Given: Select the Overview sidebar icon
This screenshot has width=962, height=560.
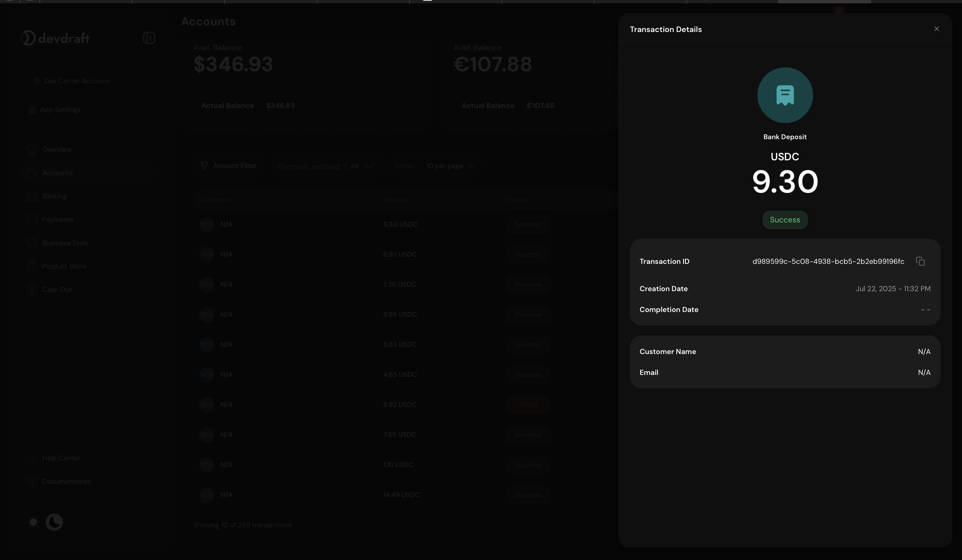Looking at the screenshot, I should point(32,149).
